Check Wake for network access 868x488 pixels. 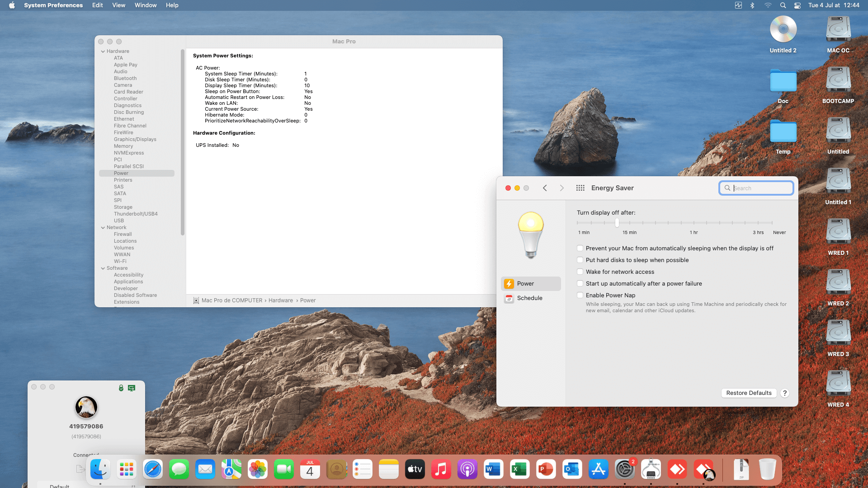[580, 272]
